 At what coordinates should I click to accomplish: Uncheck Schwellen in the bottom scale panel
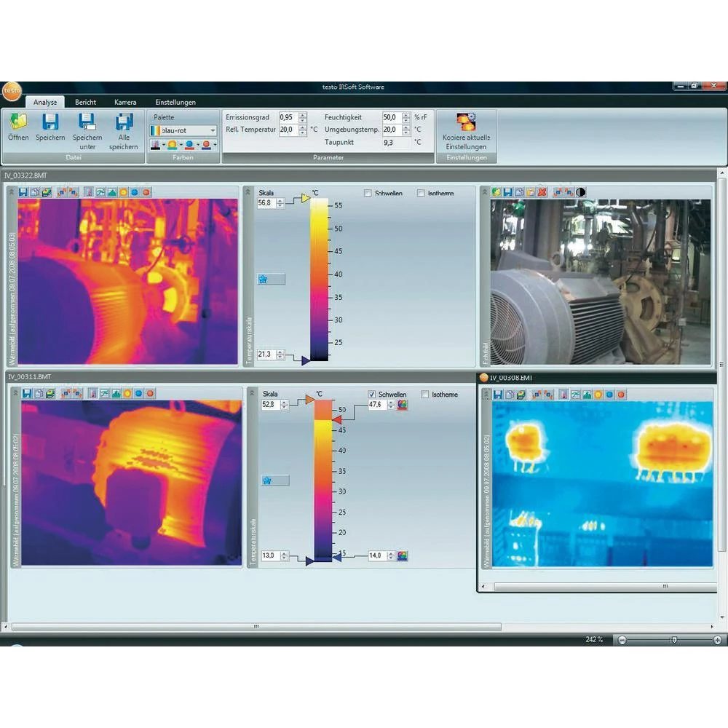372,395
